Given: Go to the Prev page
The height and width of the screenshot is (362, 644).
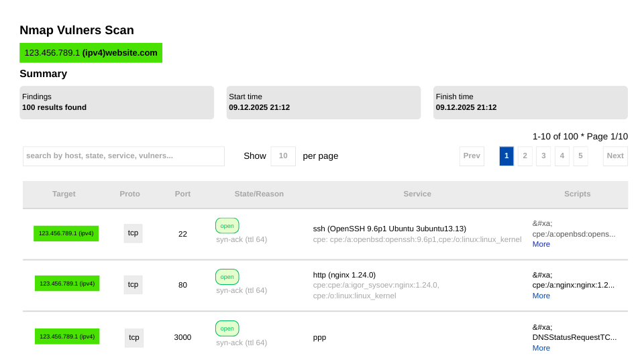Looking at the screenshot, I should pyautogui.click(x=472, y=156).
